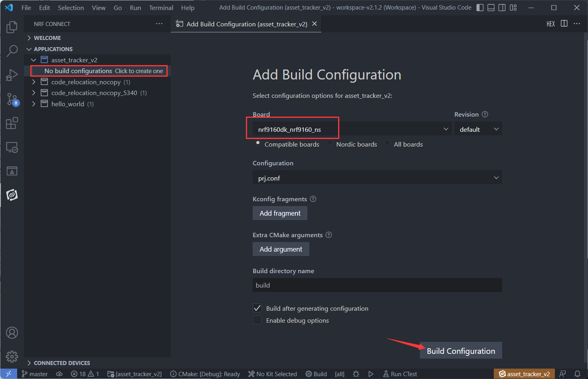Open the Help menu
Image resolution: width=588 pixels, height=379 pixels.
tap(188, 8)
